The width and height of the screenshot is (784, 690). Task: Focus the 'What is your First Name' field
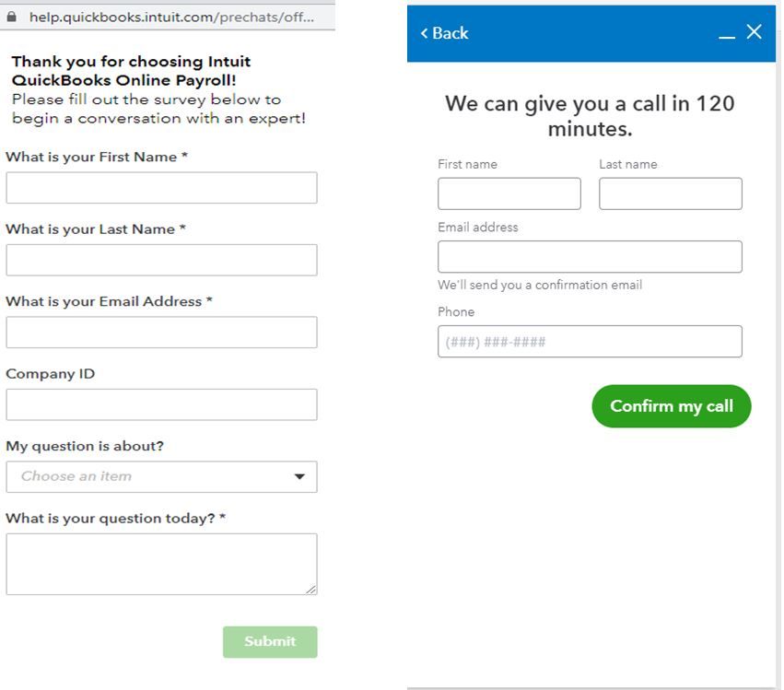161,188
